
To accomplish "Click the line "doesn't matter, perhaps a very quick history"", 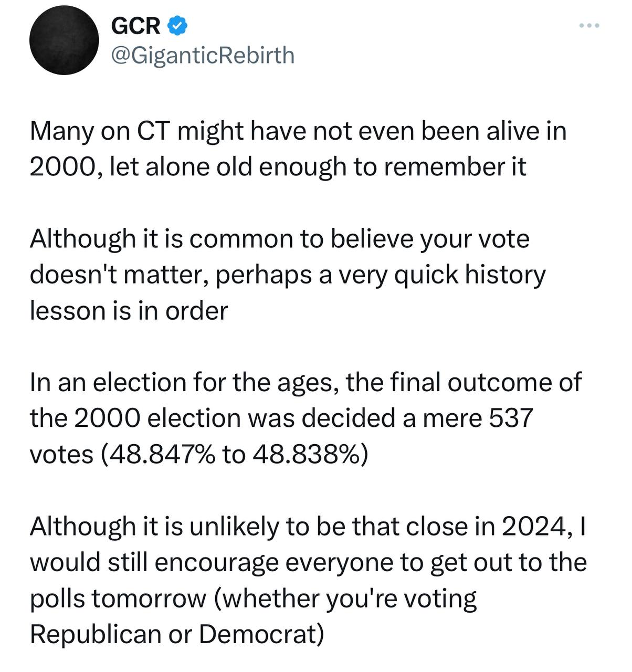I will tap(287, 275).
